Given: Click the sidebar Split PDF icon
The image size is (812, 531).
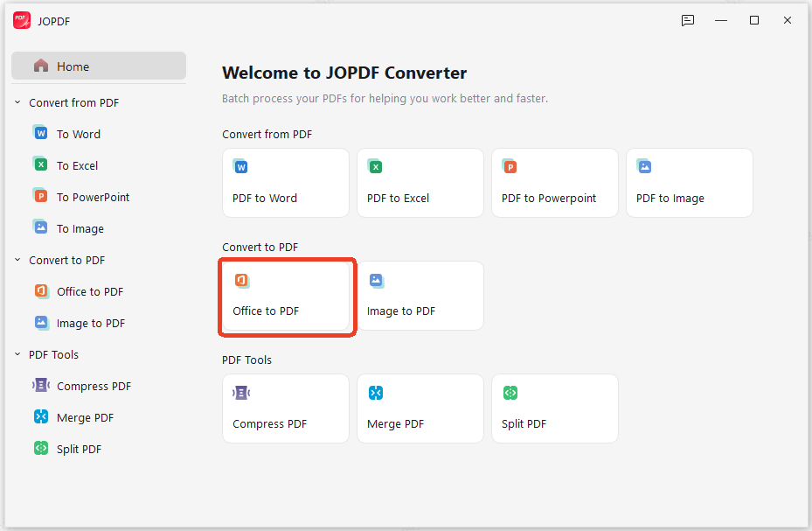Looking at the screenshot, I should [41, 448].
